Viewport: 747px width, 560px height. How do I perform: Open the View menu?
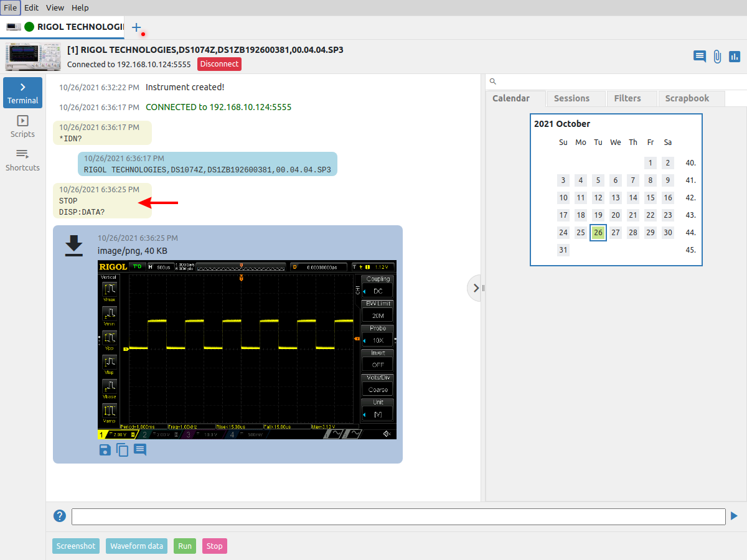[x=55, y=7]
